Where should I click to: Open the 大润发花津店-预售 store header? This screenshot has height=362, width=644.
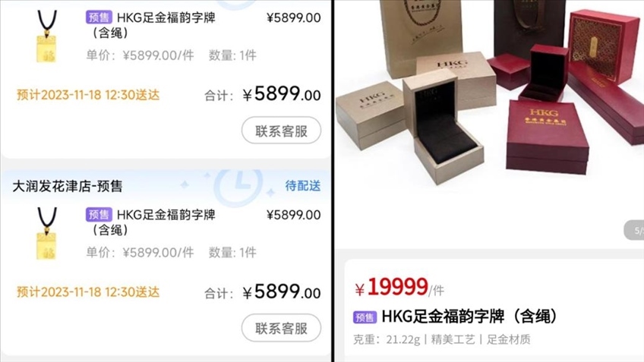(x=68, y=187)
